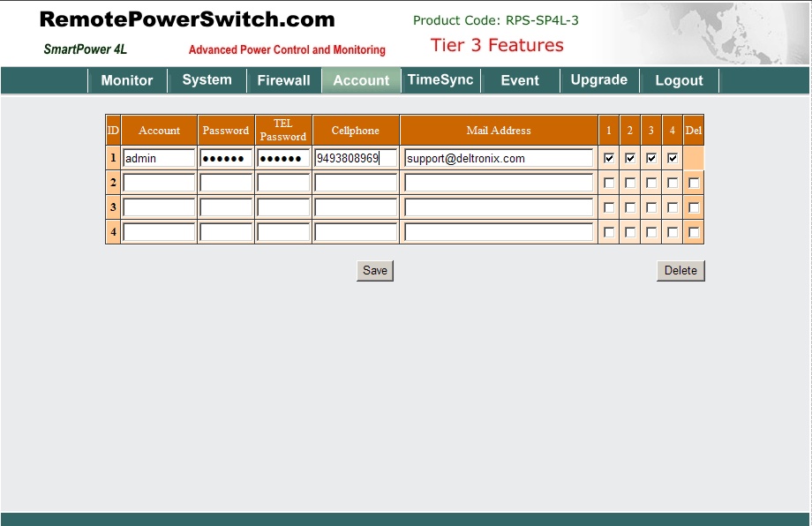Enable outlet 4 for account row 4
Image resolution: width=812 pixels, height=526 pixels.
pos(673,232)
